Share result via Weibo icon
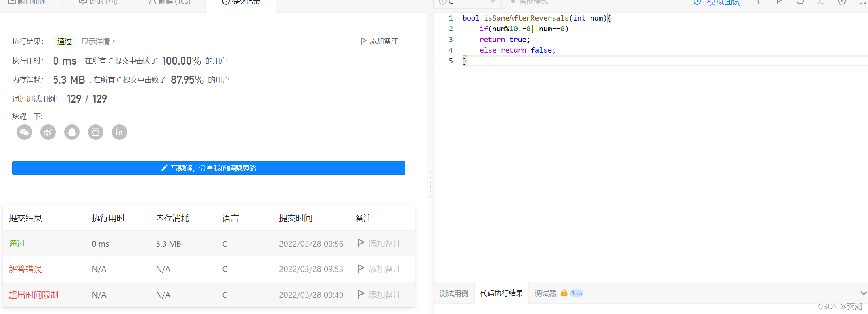 coord(48,132)
